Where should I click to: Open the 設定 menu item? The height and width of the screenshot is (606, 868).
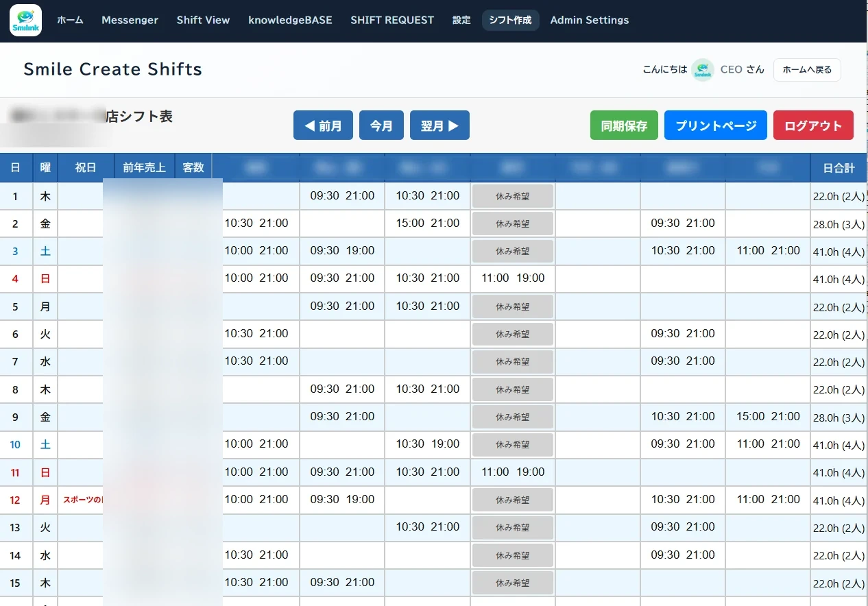tap(461, 21)
